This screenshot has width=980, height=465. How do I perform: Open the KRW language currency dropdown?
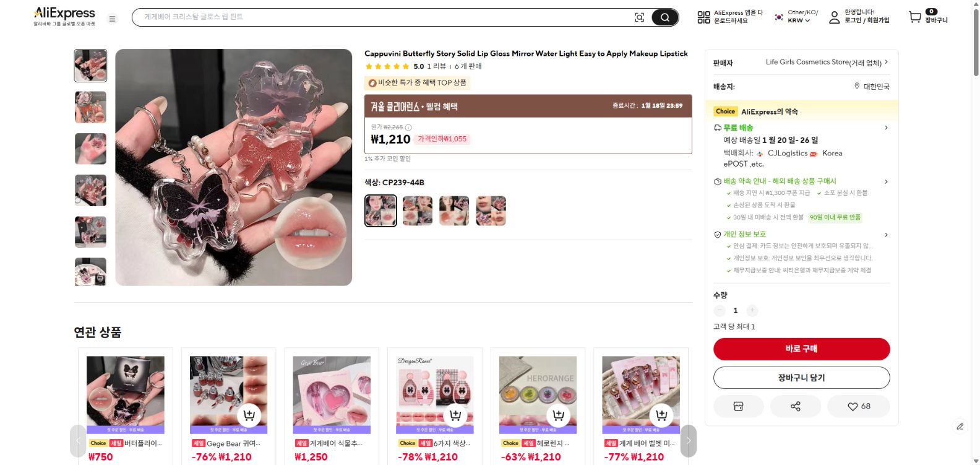tap(798, 20)
